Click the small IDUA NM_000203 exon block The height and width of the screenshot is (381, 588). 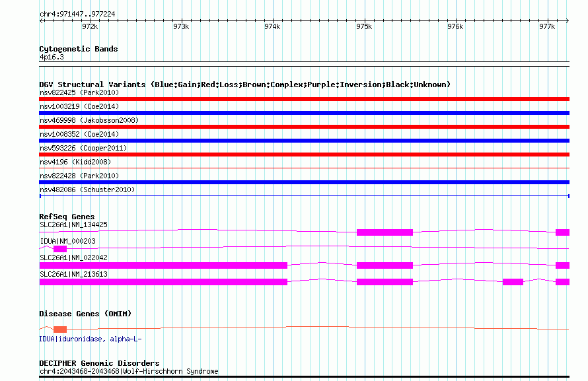pos(60,249)
